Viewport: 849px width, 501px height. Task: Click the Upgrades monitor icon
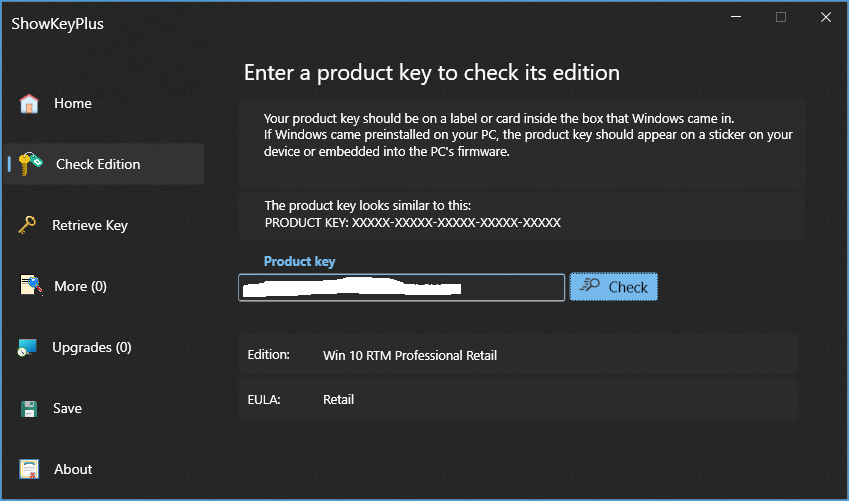pyautogui.click(x=27, y=347)
